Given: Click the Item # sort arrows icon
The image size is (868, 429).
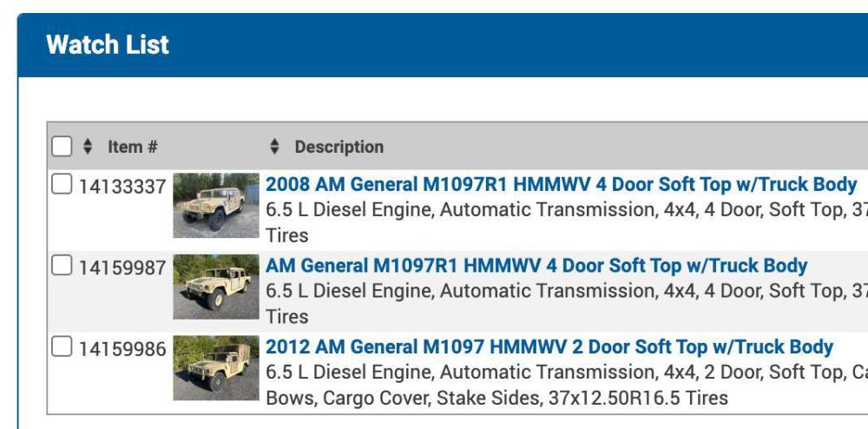Looking at the screenshot, I should pyautogui.click(x=87, y=147).
